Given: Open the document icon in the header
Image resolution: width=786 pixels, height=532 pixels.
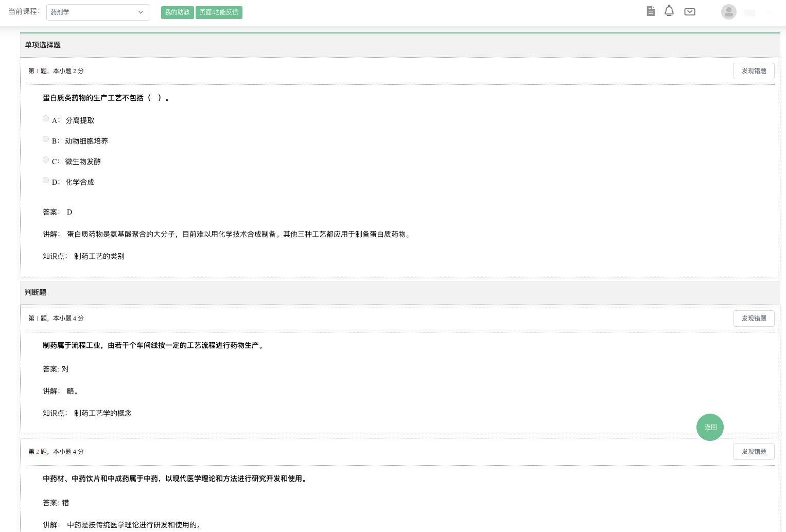Looking at the screenshot, I should click(651, 11).
